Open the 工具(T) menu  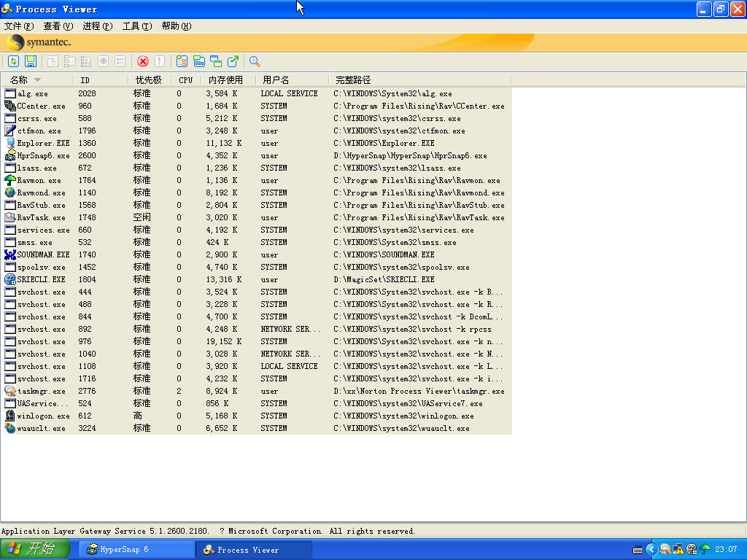136,26
